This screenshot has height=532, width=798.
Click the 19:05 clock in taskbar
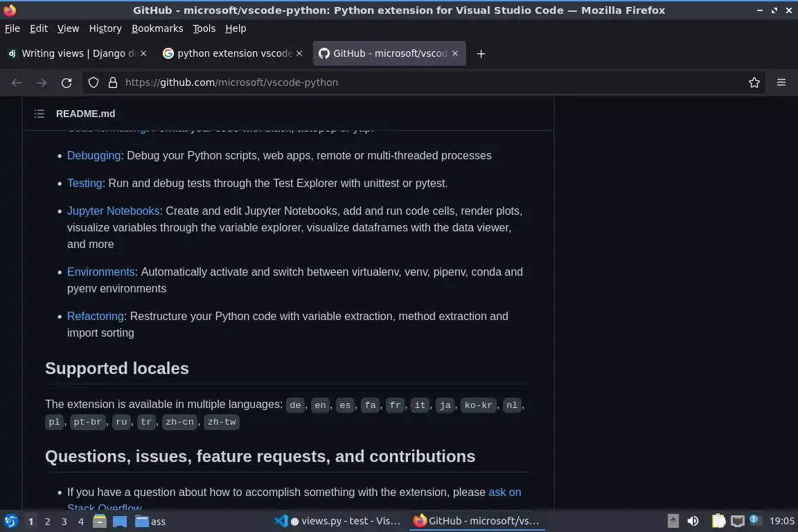[x=781, y=521]
